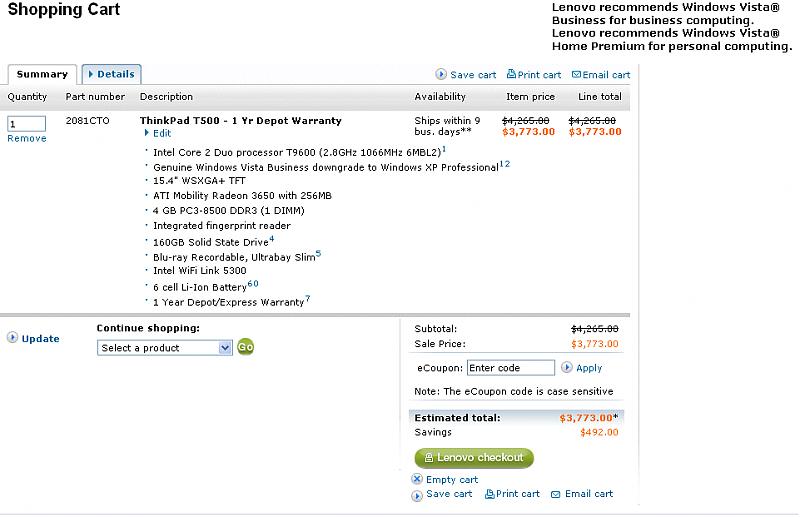800x517 pixels.
Task: Click the eCoupon Apply arrow icon
Action: [x=567, y=368]
